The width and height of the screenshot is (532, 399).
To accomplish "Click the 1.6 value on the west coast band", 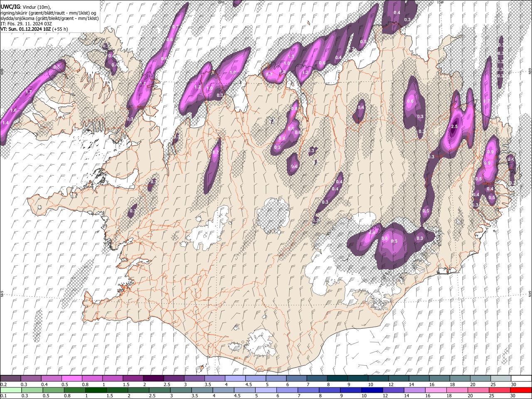I will (x=13, y=110).
